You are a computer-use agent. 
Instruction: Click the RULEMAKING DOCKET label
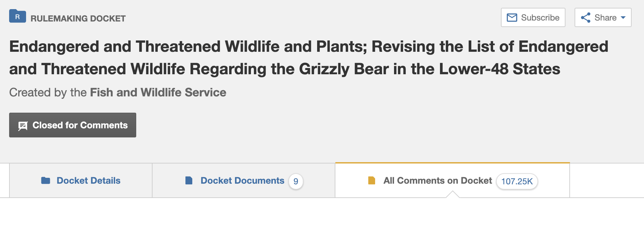coord(78,19)
